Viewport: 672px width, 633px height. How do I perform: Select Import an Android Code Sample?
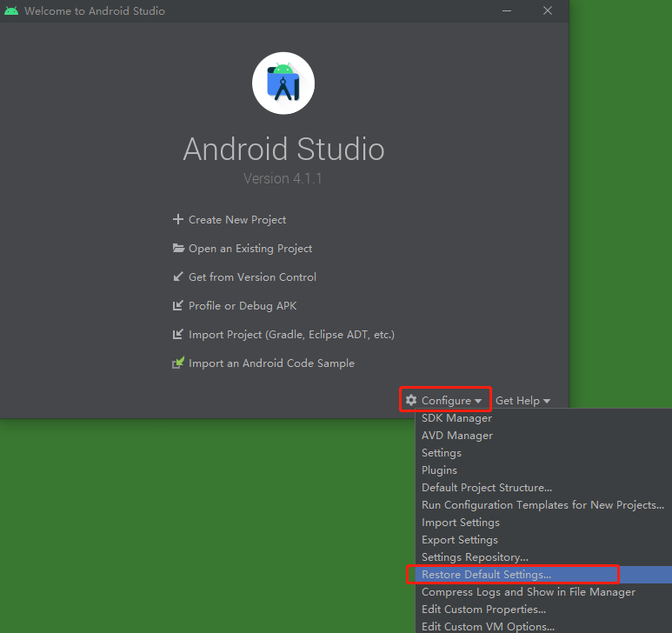pos(272,363)
